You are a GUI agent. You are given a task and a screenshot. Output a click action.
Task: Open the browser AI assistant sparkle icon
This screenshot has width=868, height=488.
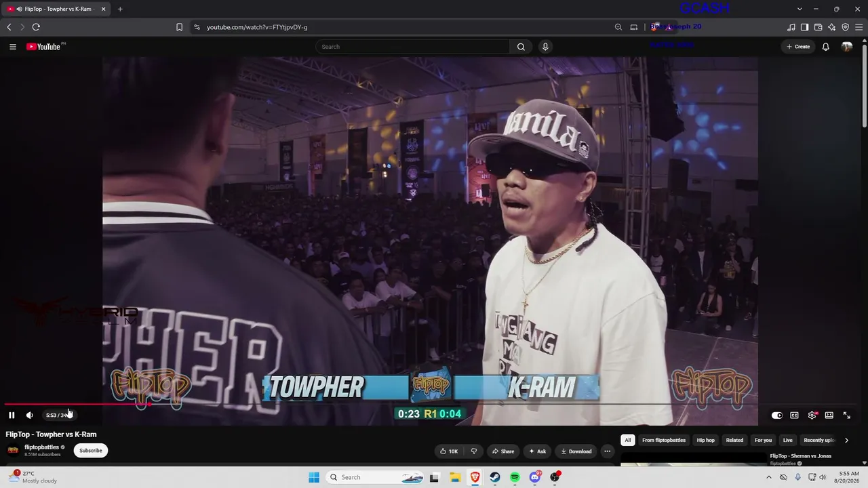[831, 27]
